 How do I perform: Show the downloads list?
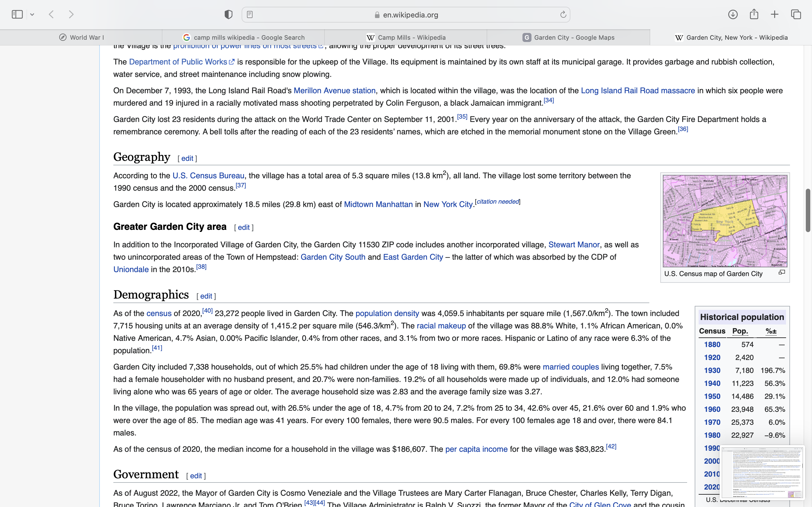[733, 14]
